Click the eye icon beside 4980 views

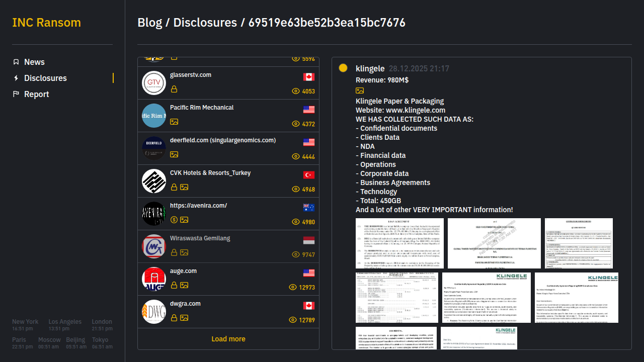point(296,222)
